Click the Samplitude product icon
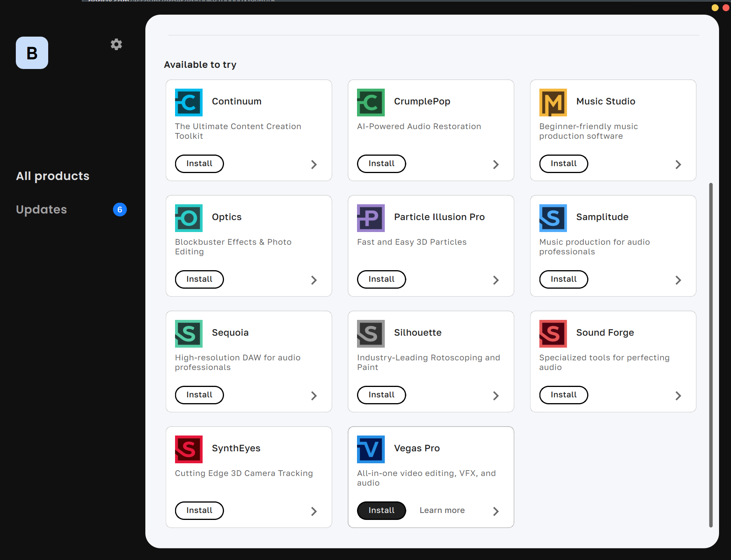731x560 pixels. click(553, 218)
